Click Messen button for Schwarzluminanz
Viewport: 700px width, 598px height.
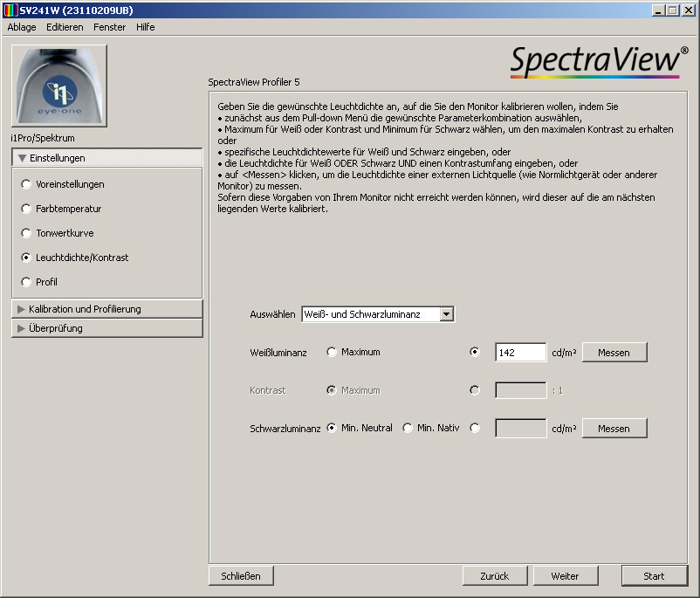(614, 429)
